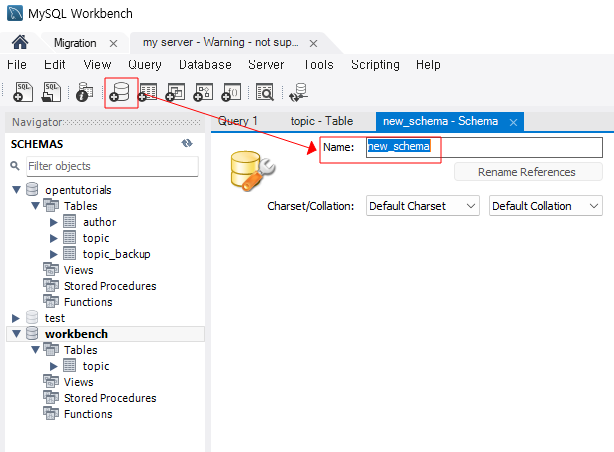The width and height of the screenshot is (614, 452).
Task: Select workbench Stored Procedures folder
Action: pos(110,398)
